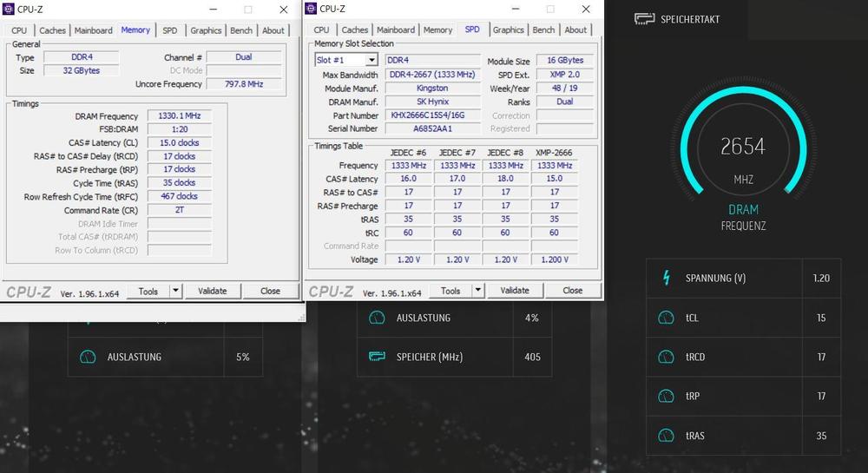
Task: Open Mainboard tab in SPD window
Action: [x=395, y=30]
